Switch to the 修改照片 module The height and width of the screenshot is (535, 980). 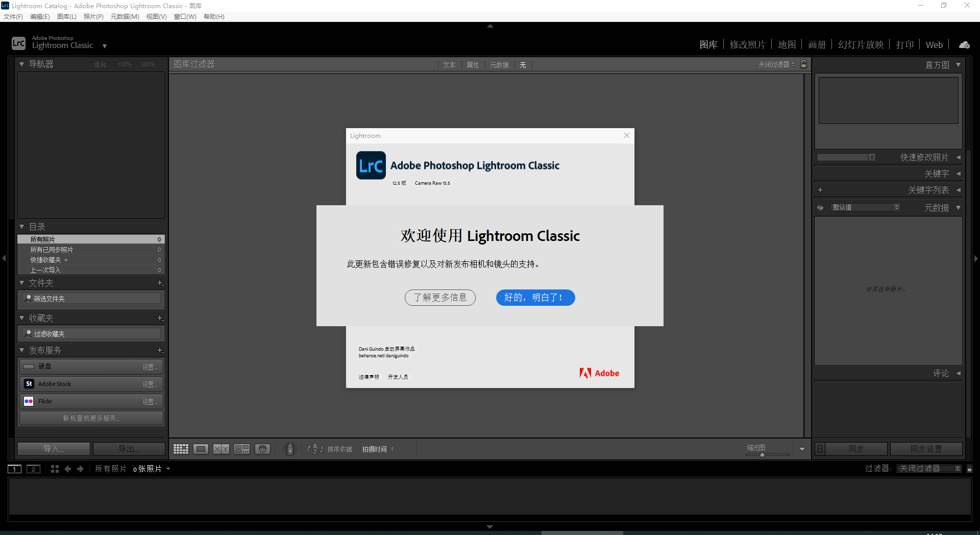pos(747,44)
